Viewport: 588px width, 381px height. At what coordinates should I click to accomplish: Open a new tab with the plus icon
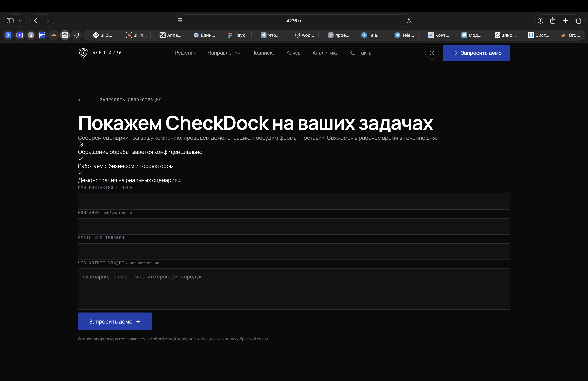(x=565, y=21)
